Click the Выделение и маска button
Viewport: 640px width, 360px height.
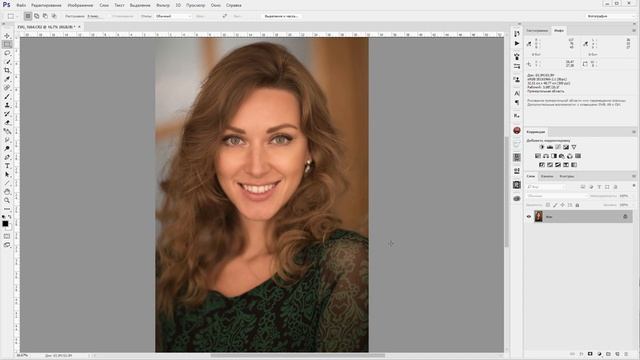pos(282,16)
